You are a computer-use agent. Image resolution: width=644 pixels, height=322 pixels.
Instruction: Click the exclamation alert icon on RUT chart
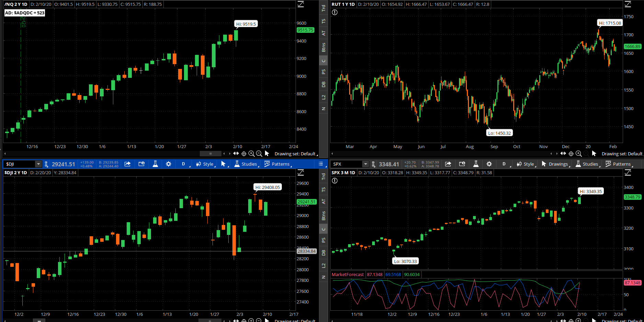coord(335,12)
